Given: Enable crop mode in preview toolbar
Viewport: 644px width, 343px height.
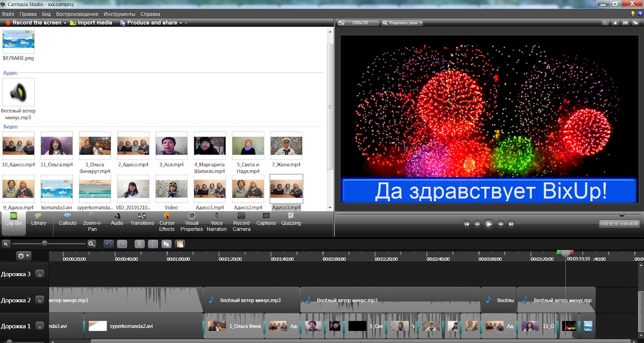Looking at the screenshot, I should pyautogui.click(x=605, y=23).
